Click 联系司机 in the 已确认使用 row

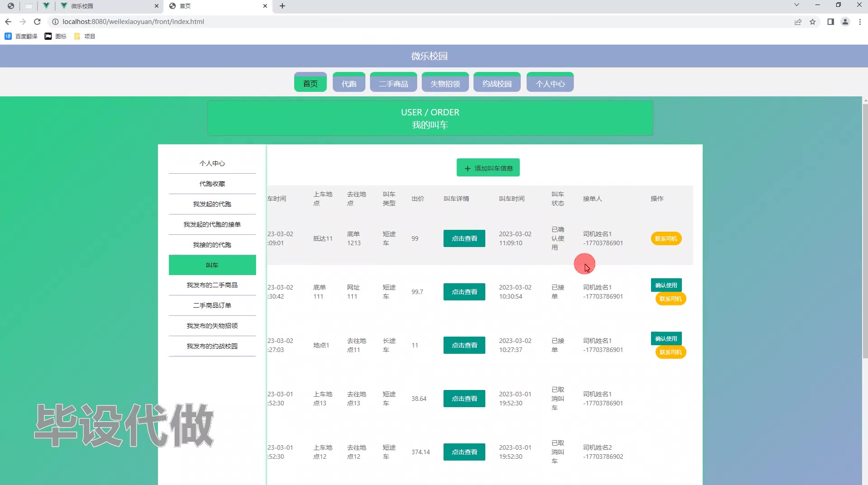click(x=666, y=238)
